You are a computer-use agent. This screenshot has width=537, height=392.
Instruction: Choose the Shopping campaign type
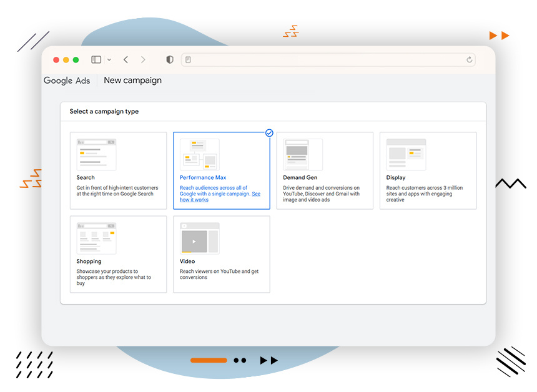click(x=118, y=254)
